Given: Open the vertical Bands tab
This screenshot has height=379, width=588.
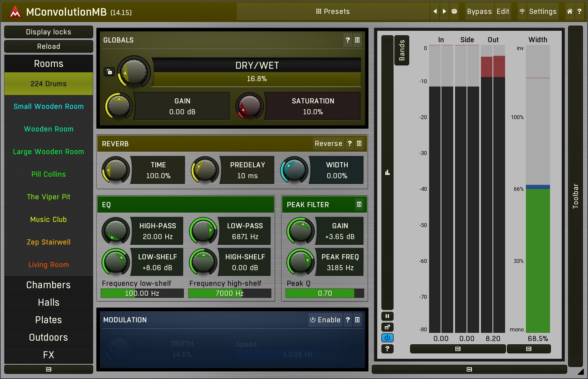Looking at the screenshot, I should [402, 50].
